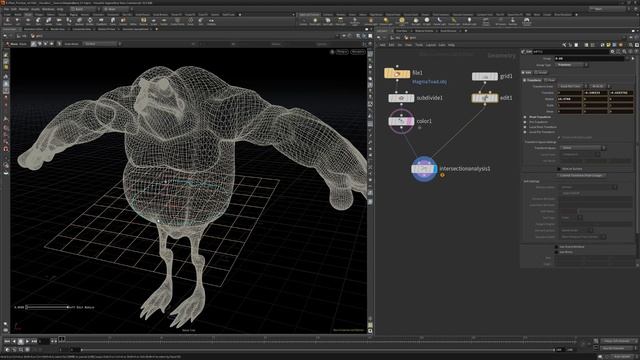Open the Tools menu in the network editor
640x360 pixels.
pyautogui.click(x=419, y=45)
